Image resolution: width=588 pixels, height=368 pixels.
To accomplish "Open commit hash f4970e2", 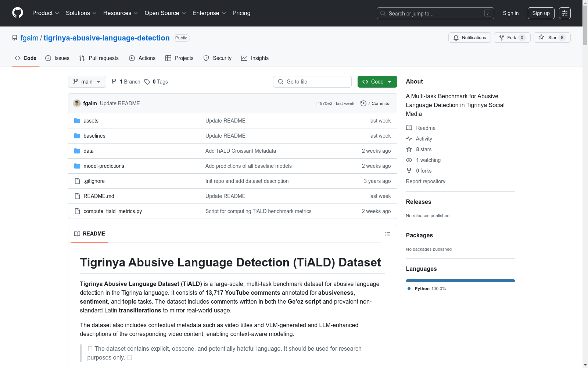I will click(324, 103).
